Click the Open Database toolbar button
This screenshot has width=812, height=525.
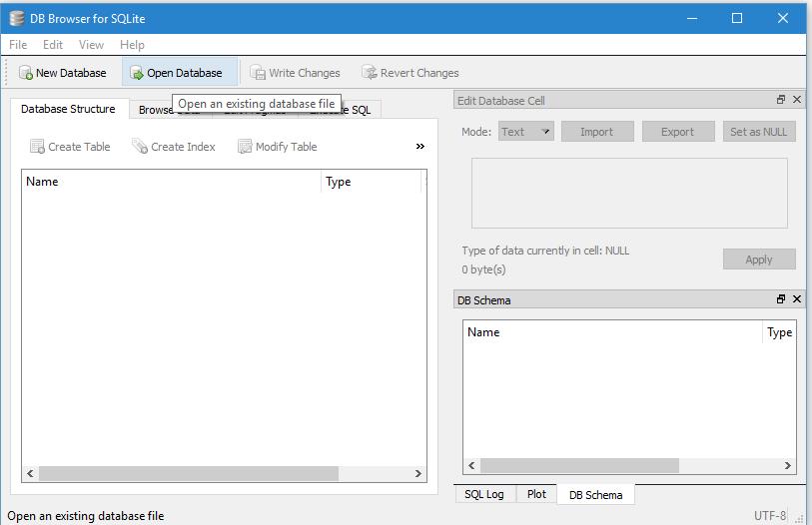(180, 72)
